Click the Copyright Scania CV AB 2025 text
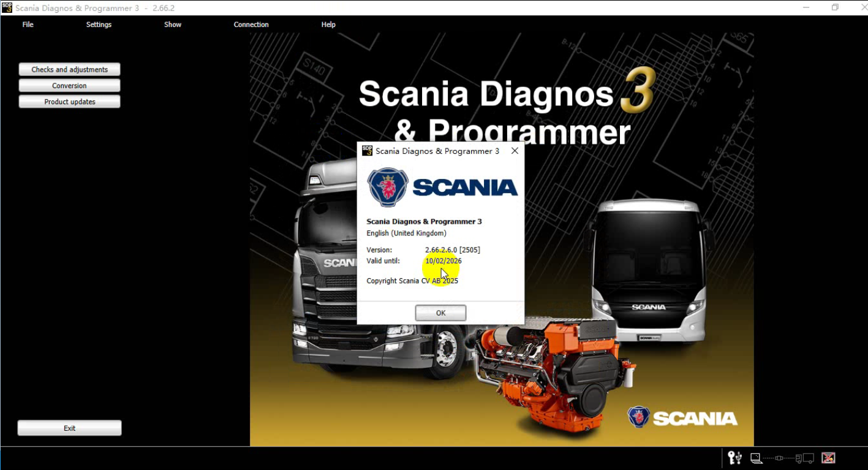Viewport: 868px width, 470px height. pos(412,281)
